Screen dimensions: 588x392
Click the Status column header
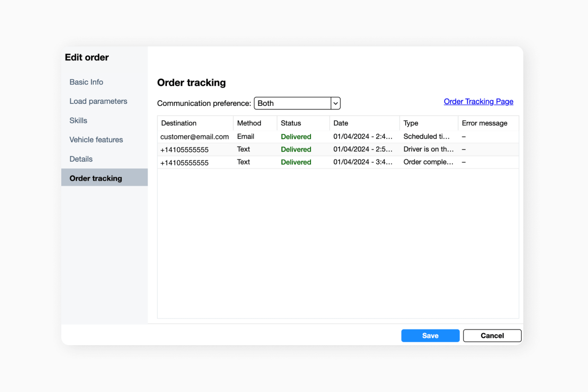(x=291, y=123)
